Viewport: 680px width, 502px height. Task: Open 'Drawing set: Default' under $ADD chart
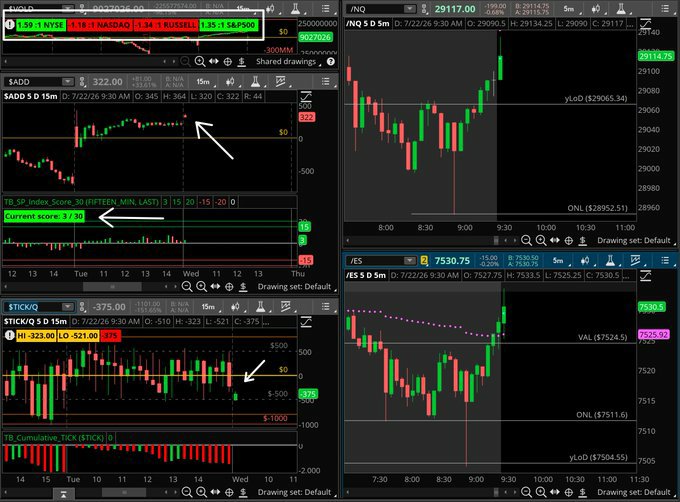(294, 287)
